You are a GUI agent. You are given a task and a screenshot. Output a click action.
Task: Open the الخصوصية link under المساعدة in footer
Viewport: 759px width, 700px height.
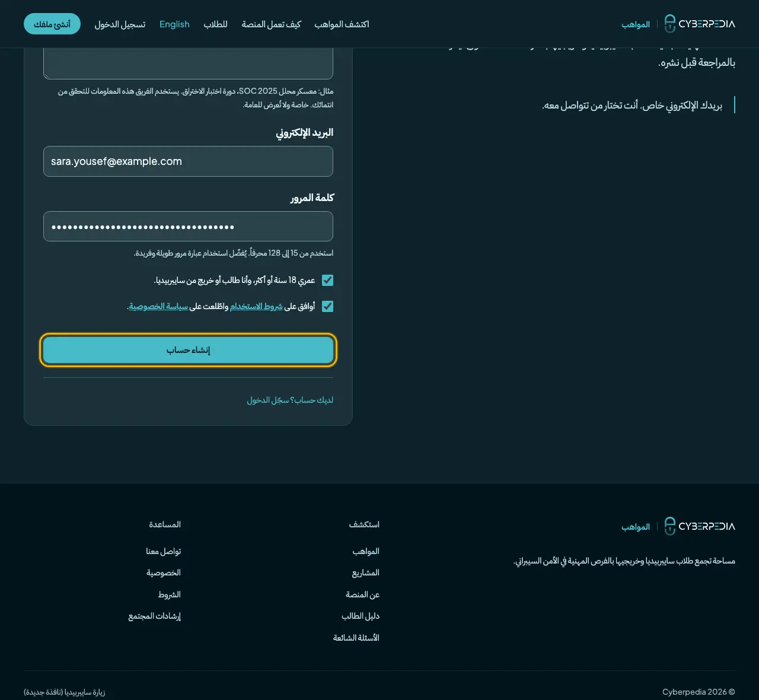[164, 572]
